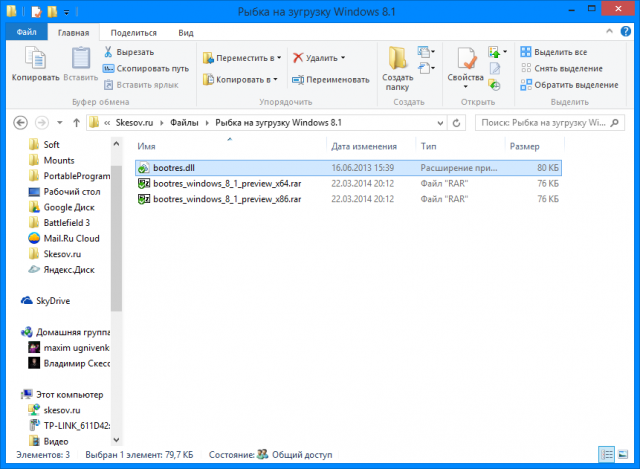Open Google Диск in navigation pane

click(62, 207)
